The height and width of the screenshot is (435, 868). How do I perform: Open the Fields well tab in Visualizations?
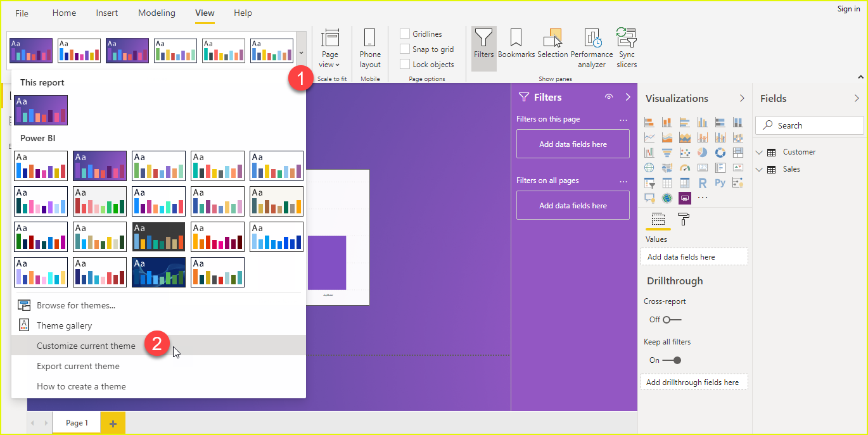pyautogui.click(x=658, y=219)
